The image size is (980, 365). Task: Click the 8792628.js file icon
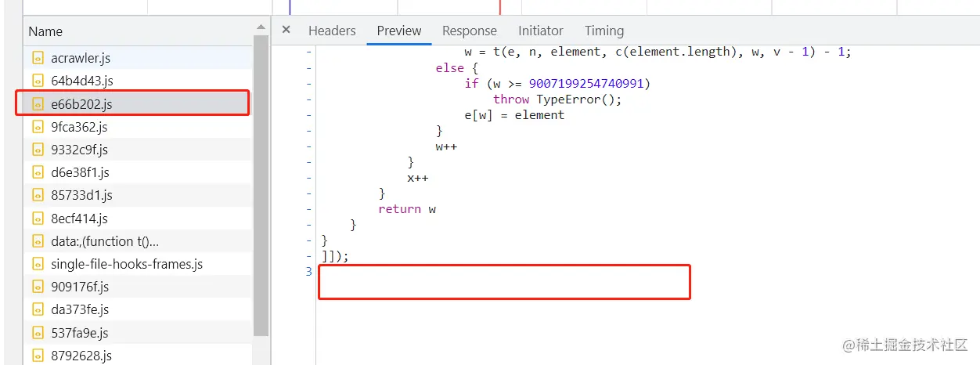tap(38, 356)
